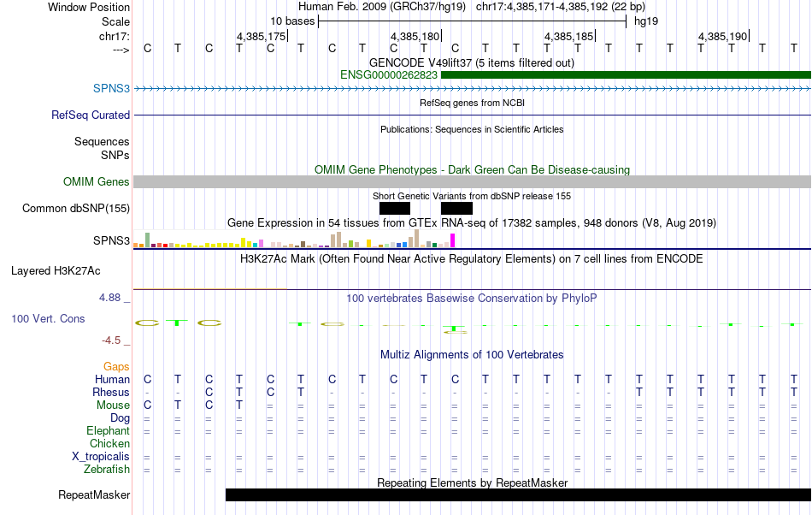Click the 4.88 PhyloP upper axis value
812x515 pixels.
109,298
